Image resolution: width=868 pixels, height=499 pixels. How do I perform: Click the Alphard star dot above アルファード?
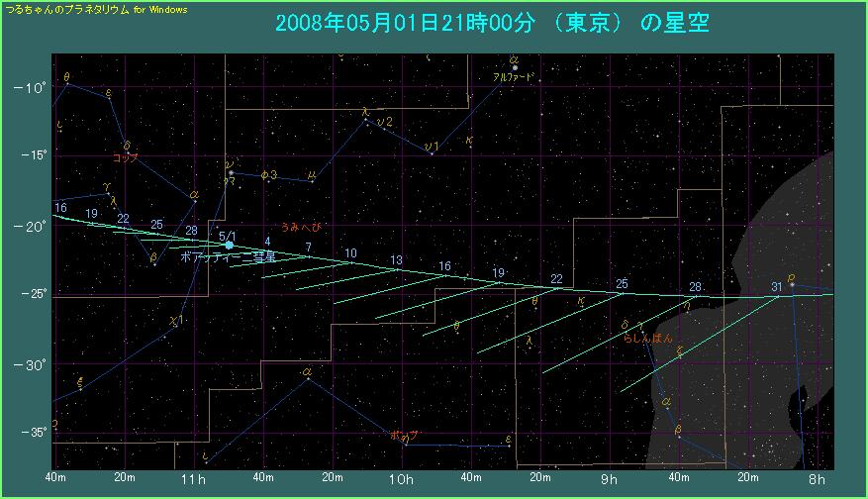[515, 67]
